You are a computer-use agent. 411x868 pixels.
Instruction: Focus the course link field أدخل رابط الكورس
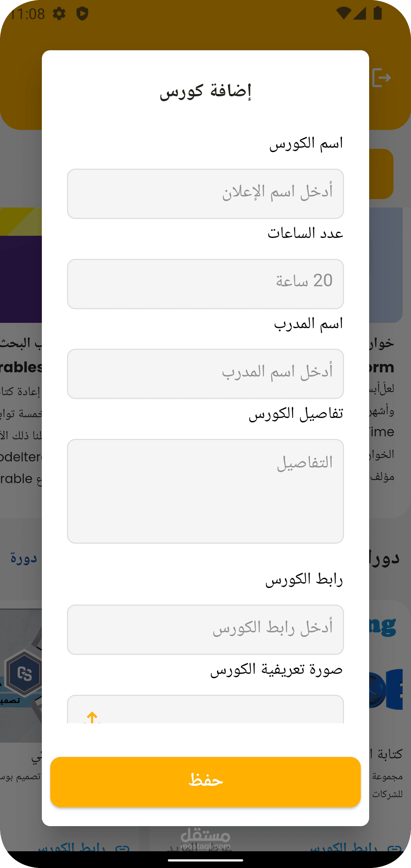pyautogui.click(x=205, y=630)
